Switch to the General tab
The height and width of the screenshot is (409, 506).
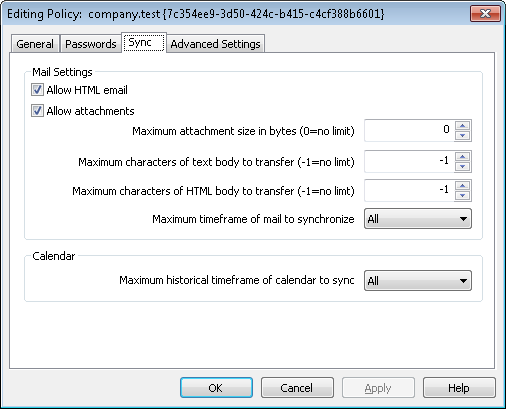[x=35, y=44]
